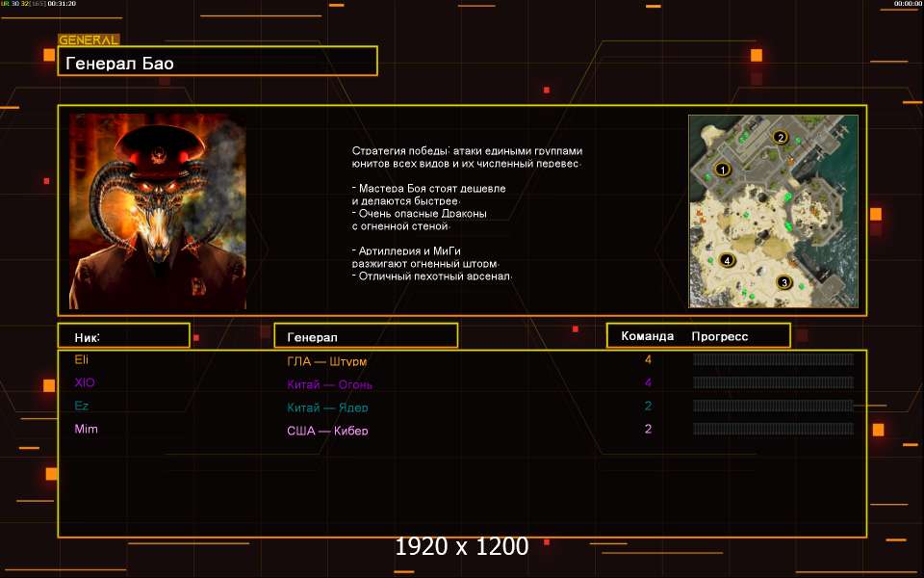Click the Китай — Огонь general entry
Image resolution: width=924 pixels, height=578 pixels.
click(x=329, y=384)
